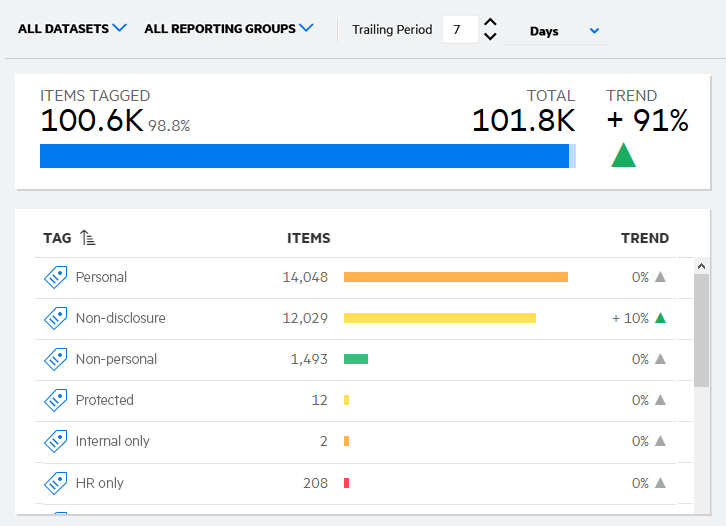
Task: Click the tag icon beside HR only
Action: pos(55,483)
